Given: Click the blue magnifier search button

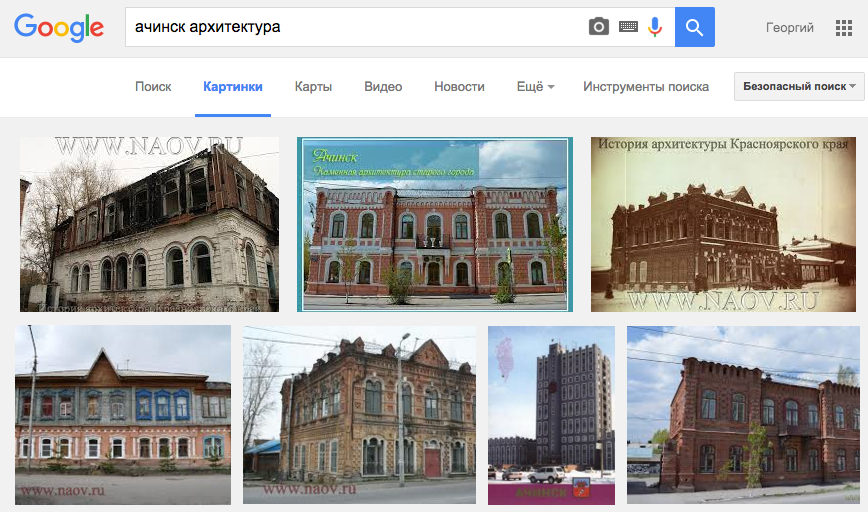Looking at the screenshot, I should click(694, 27).
